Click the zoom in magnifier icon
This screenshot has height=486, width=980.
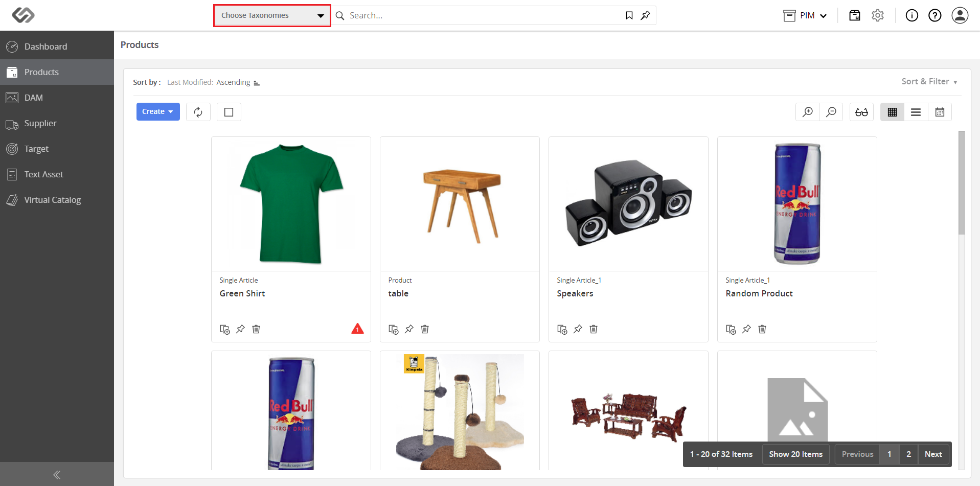coord(808,112)
